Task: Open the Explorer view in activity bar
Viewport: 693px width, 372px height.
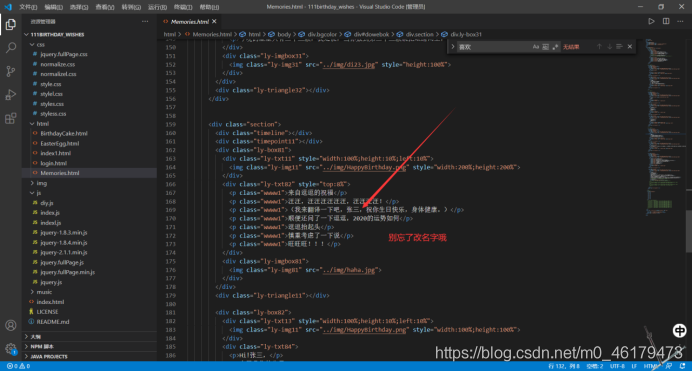Action: pos(11,24)
